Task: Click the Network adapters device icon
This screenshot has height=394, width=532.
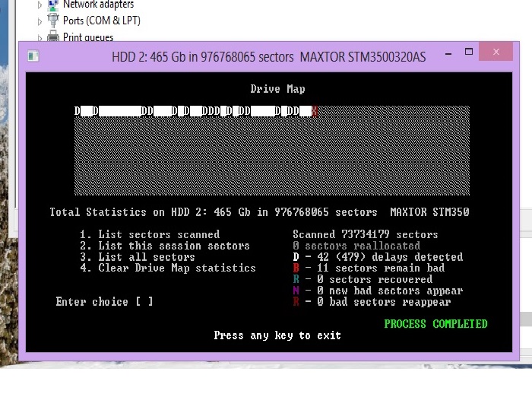Action: [52, 5]
